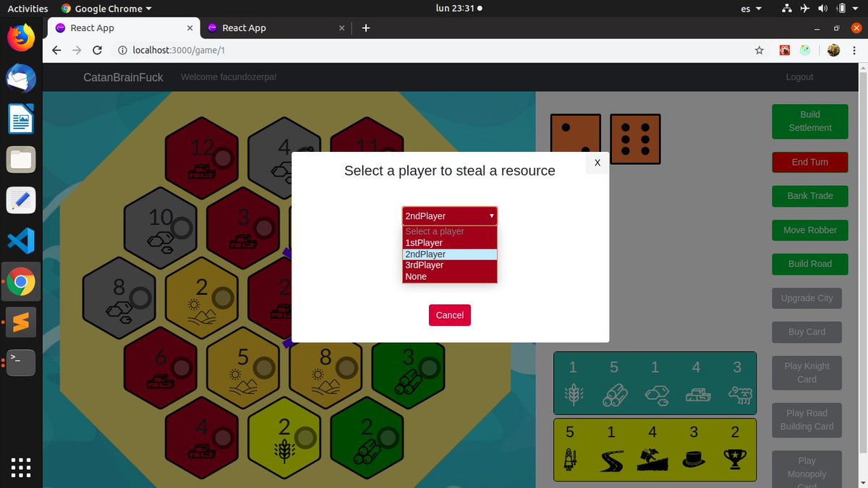
Task: Click the die showing six
Action: click(x=635, y=139)
